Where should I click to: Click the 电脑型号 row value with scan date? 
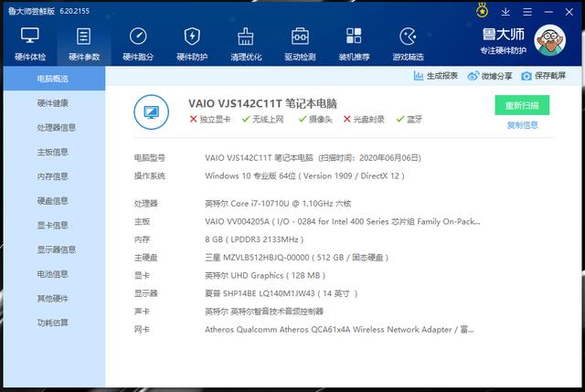[x=313, y=158]
